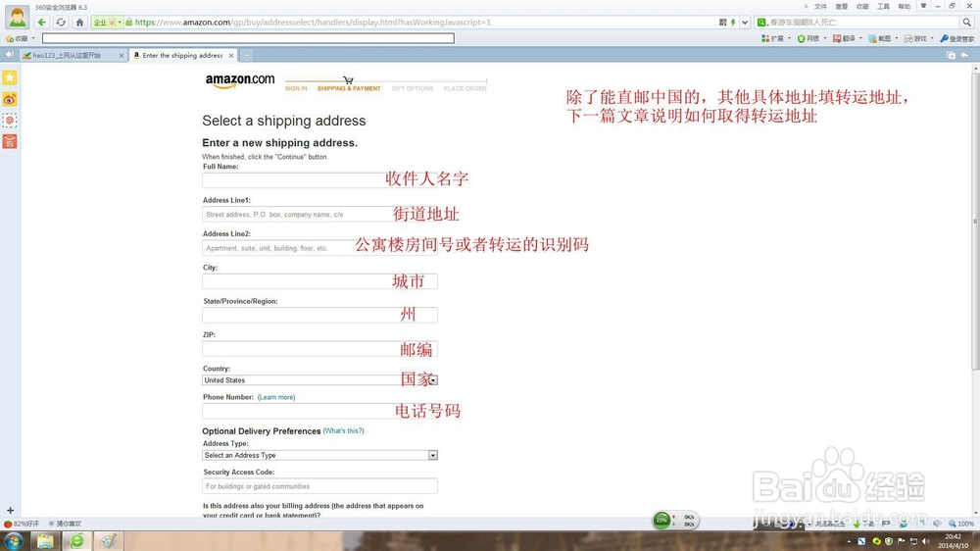Open the Weibo eye sidebar icon
Image resolution: width=980 pixels, height=551 pixels.
click(10, 99)
